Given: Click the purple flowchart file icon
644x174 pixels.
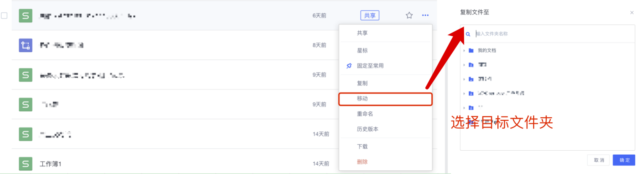Looking at the screenshot, I should tap(25, 45).
